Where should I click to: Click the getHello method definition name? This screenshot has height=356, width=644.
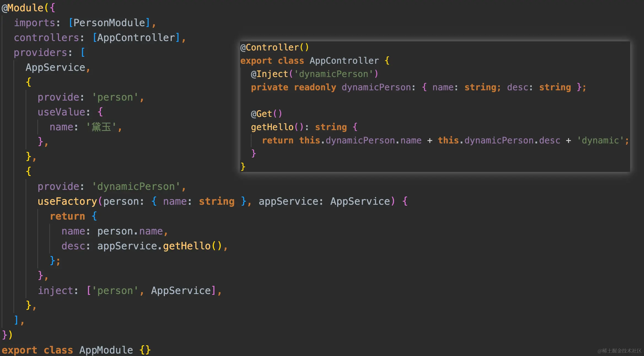coord(272,127)
